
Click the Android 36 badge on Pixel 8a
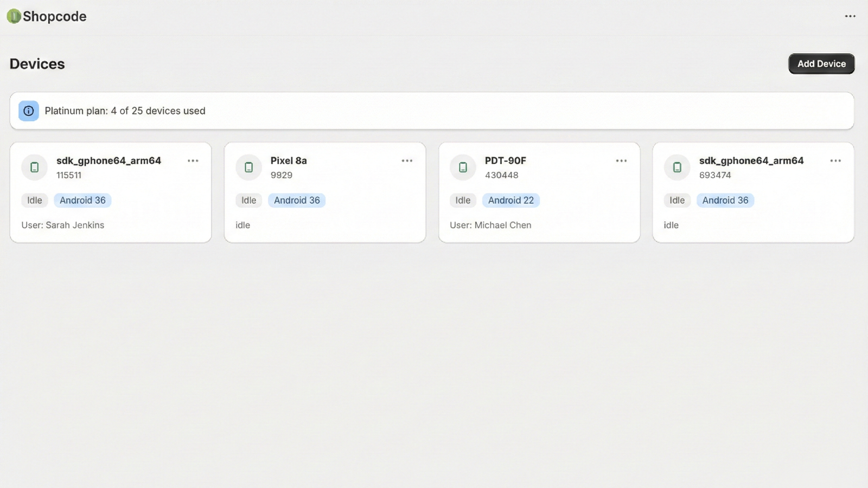(297, 200)
